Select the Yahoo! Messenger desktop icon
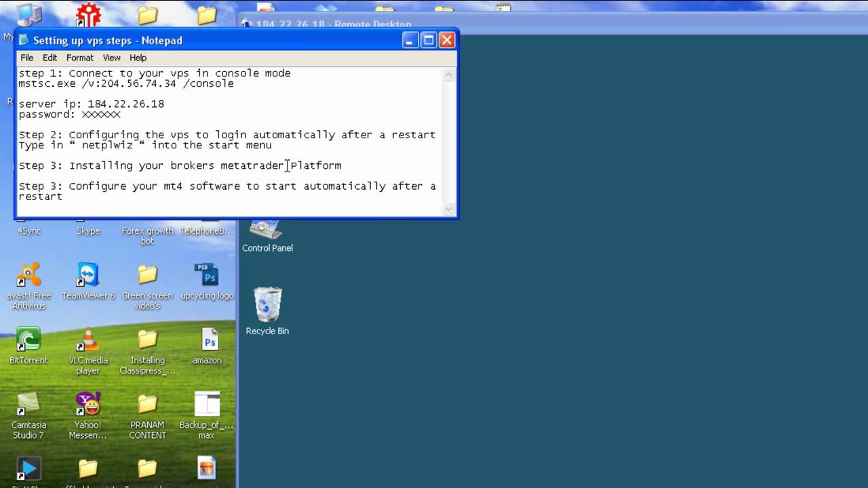 [88, 415]
